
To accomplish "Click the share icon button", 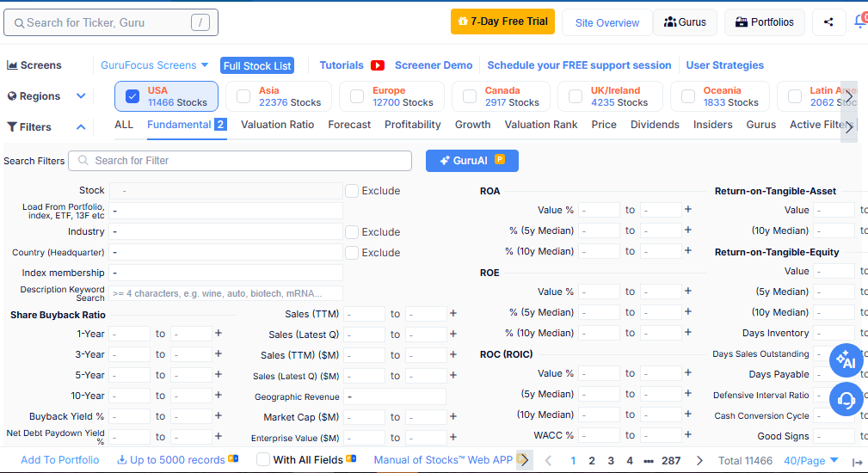I will [x=828, y=22].
